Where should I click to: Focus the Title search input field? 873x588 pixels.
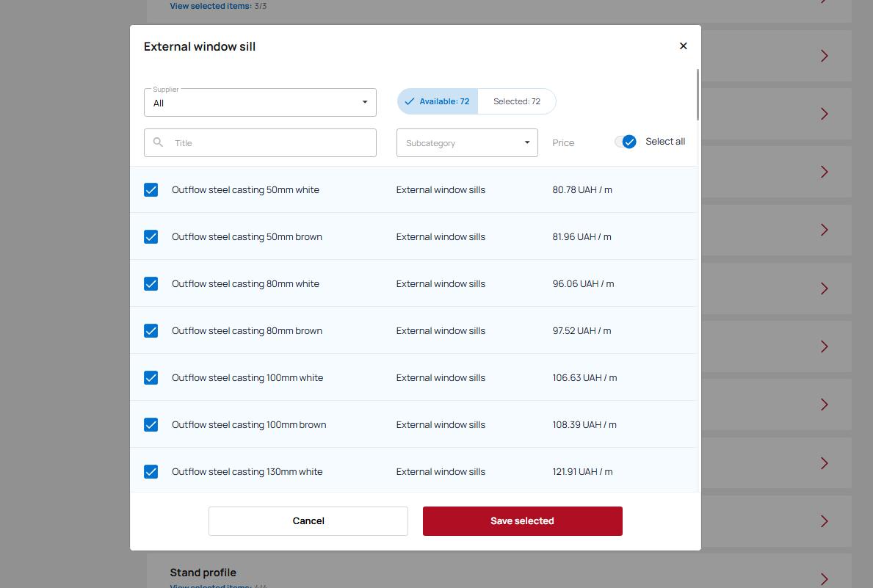(272, 143)
